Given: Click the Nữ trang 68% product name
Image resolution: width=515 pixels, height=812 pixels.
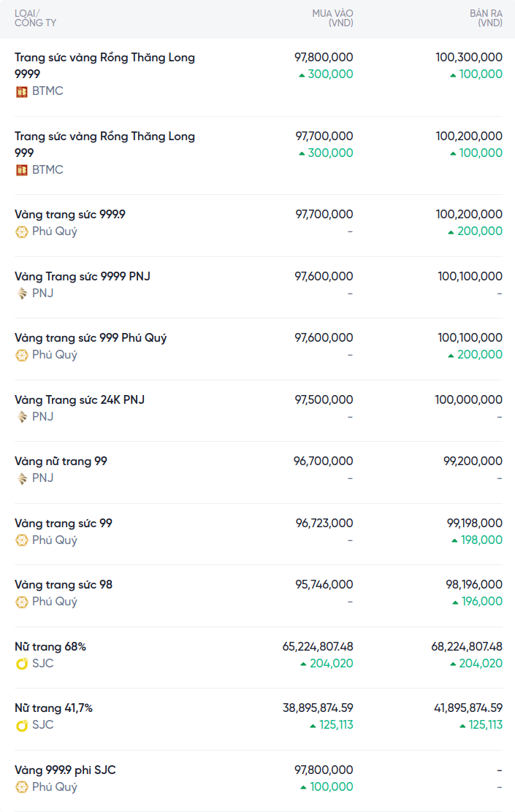Looking at the screenshot, I should (x=50, y=646).
